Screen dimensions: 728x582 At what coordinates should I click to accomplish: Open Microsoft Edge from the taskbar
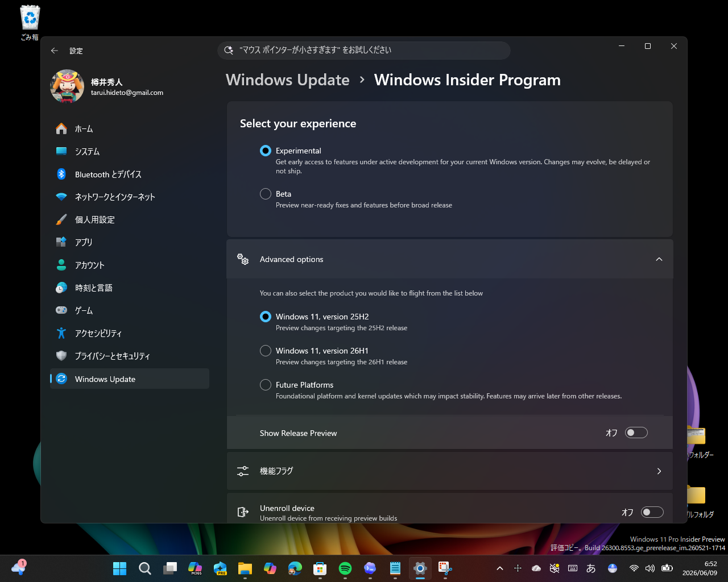[x=295, y=568]
